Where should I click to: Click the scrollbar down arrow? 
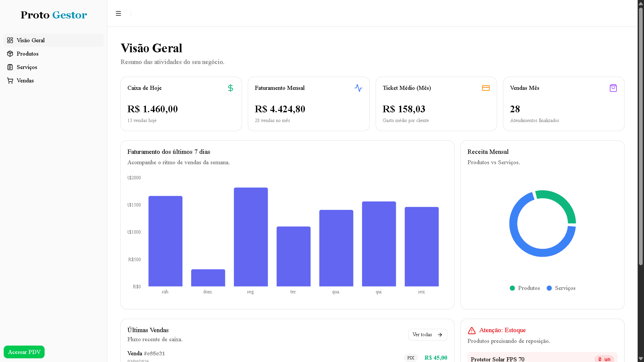(641, 359)
